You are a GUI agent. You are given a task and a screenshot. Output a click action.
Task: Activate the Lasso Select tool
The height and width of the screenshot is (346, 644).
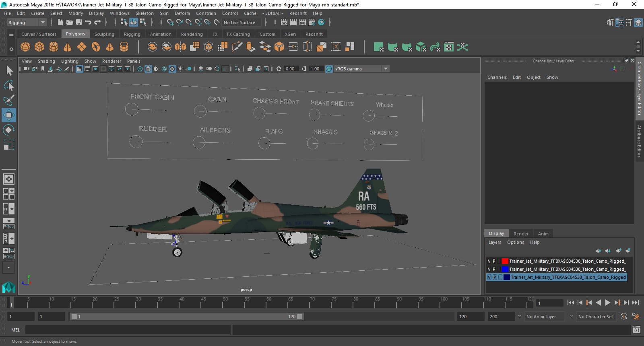pos(9,85)
